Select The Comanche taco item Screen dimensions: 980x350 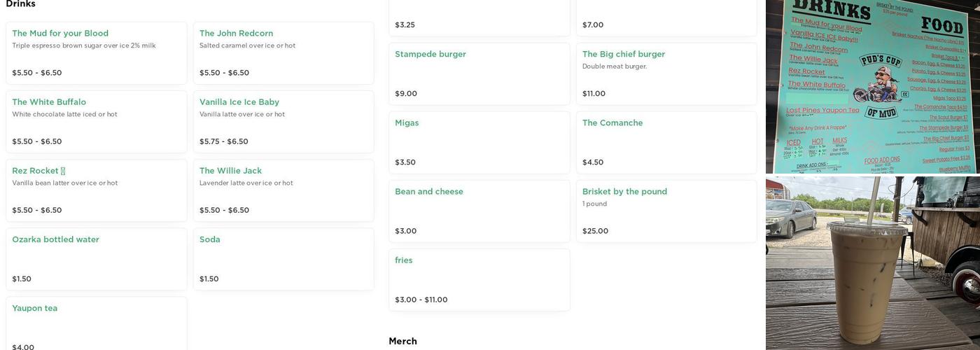[666, 142]
